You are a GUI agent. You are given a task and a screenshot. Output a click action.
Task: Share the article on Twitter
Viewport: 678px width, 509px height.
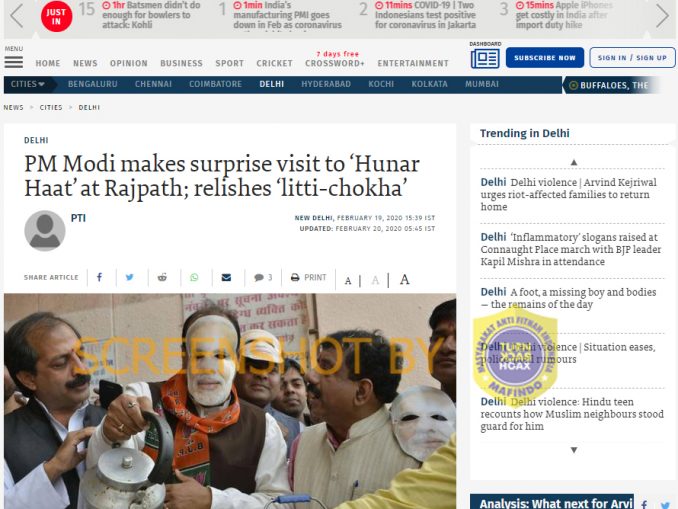tap(129, 277)
